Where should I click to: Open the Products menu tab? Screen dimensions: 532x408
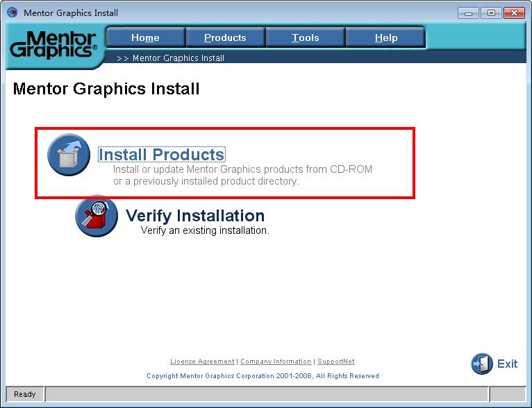click(225, 37)
